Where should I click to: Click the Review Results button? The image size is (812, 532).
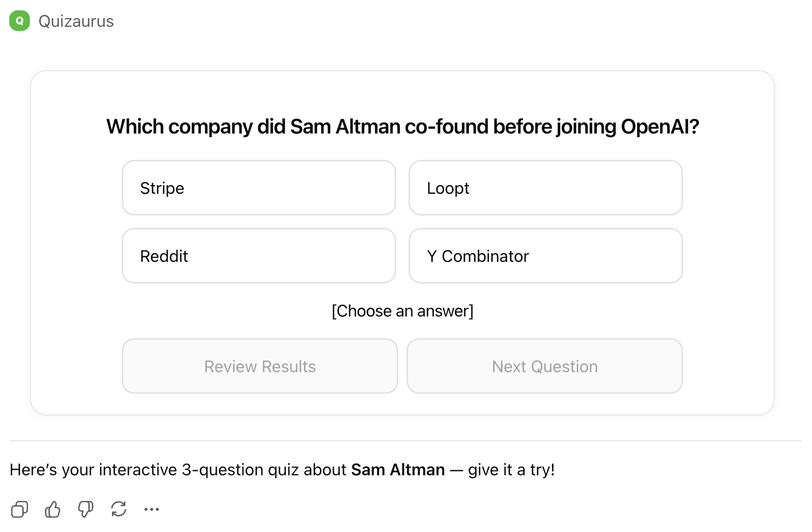259,366
